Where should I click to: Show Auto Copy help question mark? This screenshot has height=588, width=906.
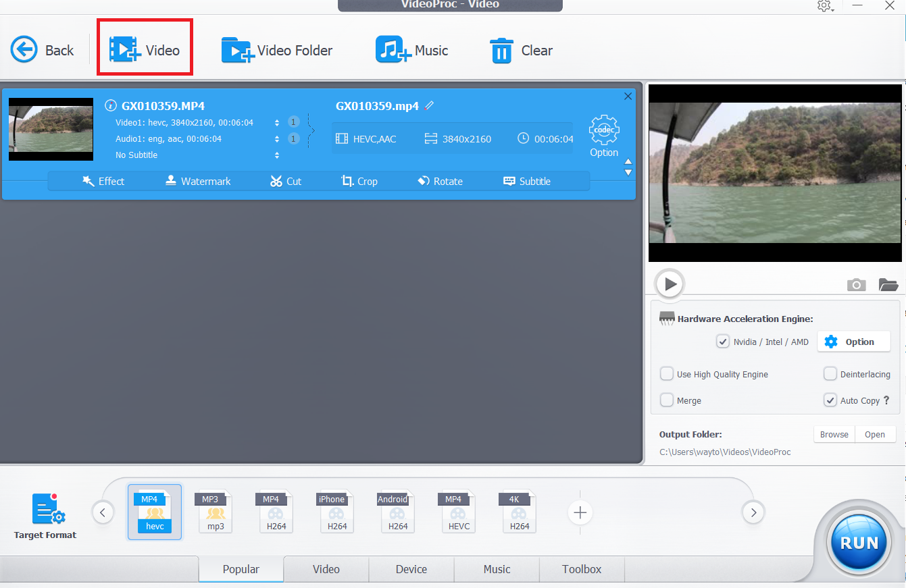[886, 400]
